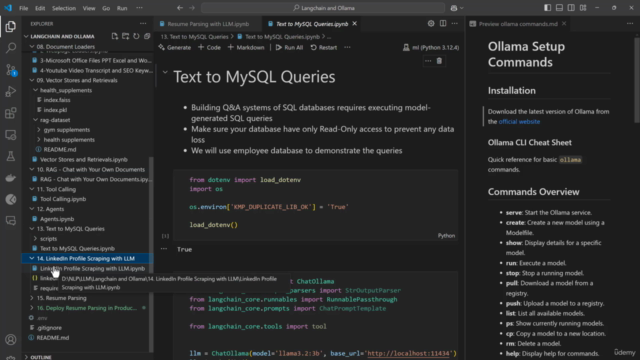Click the Explorer panel vertical scrollbar
640x360 pixels.
(151, 253)
